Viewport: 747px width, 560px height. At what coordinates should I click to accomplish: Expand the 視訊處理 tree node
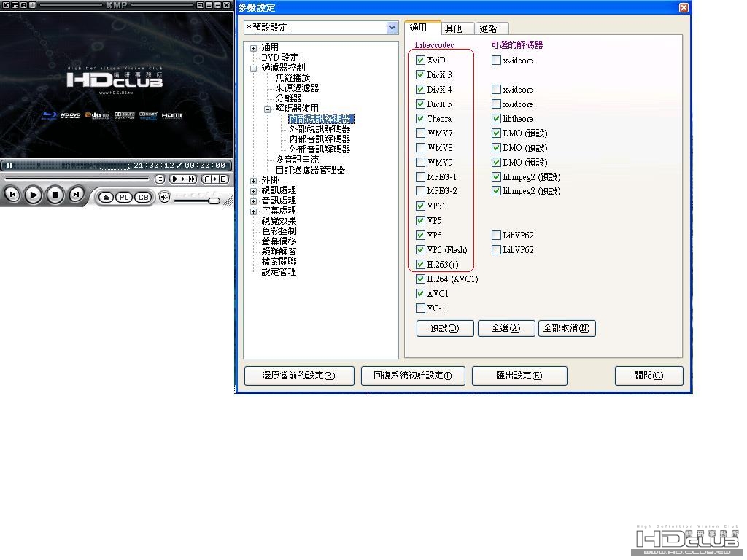point(253,191)
